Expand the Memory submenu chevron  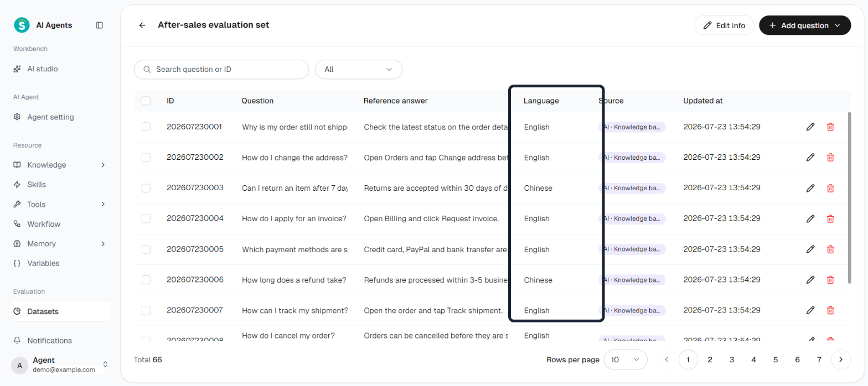coord(103,243)
